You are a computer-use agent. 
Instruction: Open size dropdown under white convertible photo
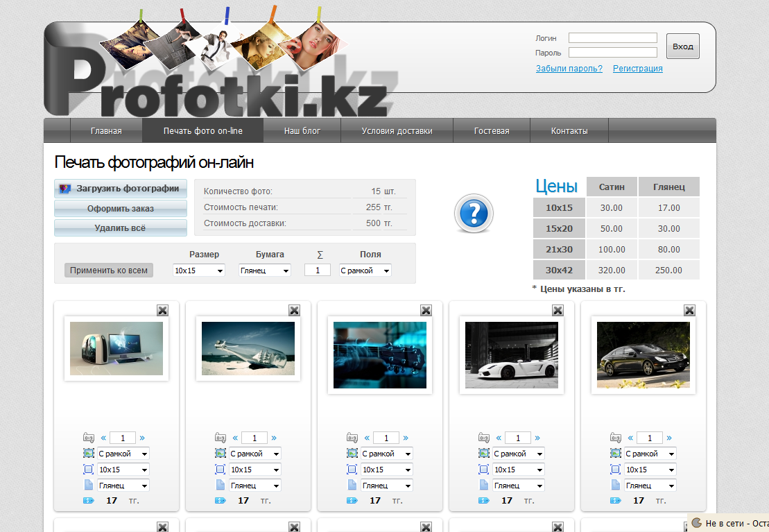click(x=518, y=470)
